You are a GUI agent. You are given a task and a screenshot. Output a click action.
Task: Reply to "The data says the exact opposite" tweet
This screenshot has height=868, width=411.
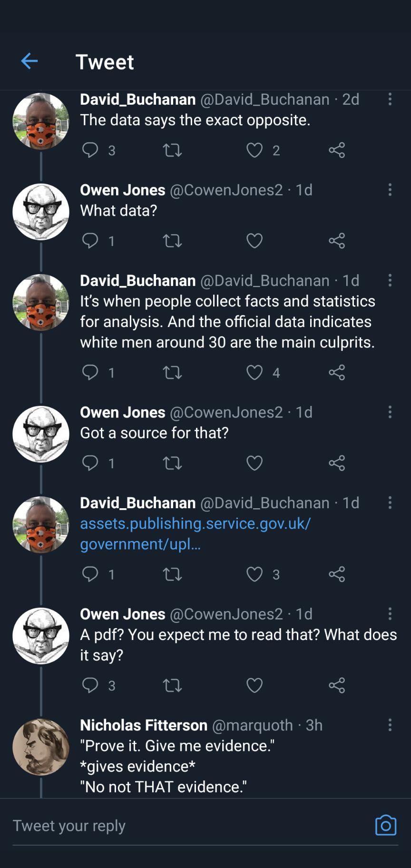90,150
